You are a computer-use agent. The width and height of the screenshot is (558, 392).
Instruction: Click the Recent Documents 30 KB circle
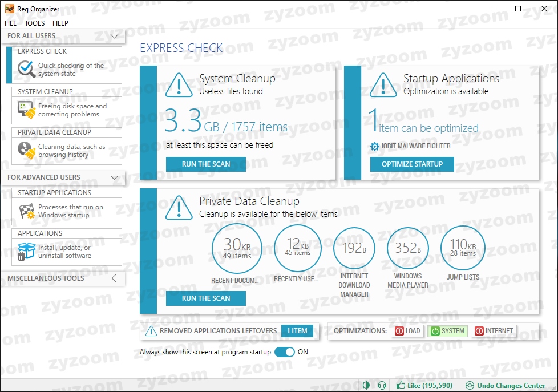click(237, 248)
